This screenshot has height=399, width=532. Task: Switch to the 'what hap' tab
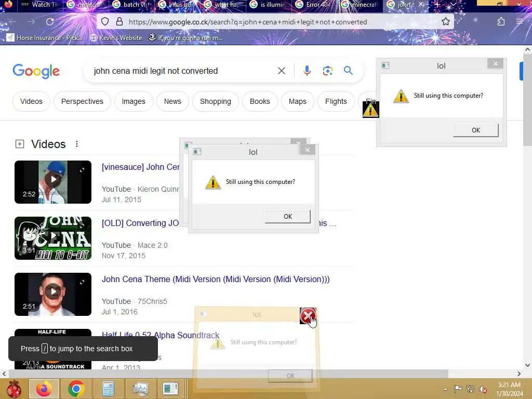point(222,4)
